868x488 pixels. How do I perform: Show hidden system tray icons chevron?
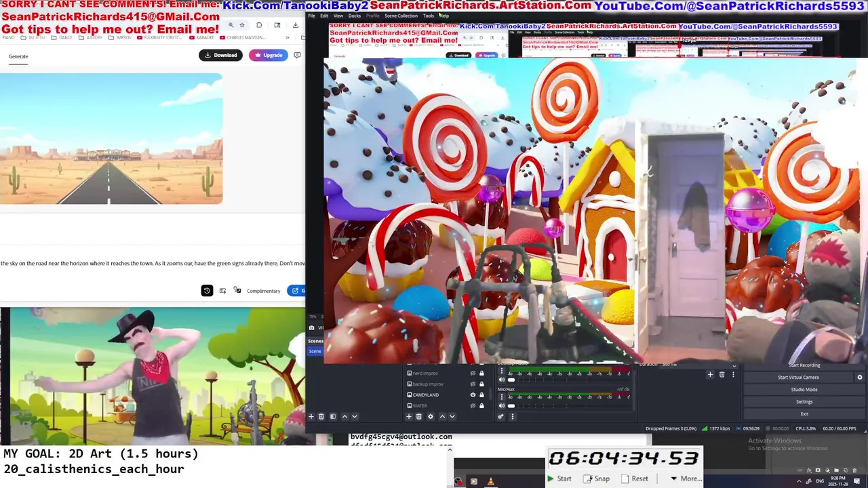(798, 481)
